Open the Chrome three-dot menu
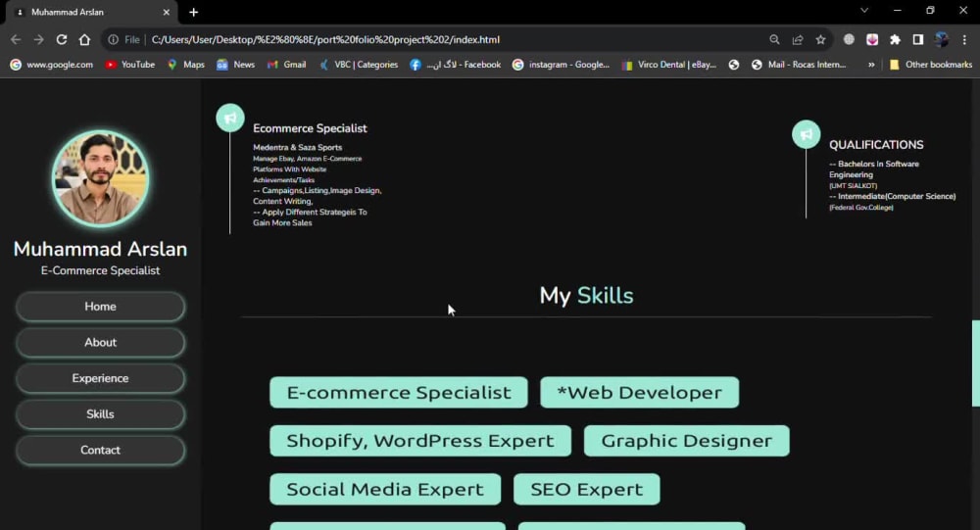 pos(964,39)
